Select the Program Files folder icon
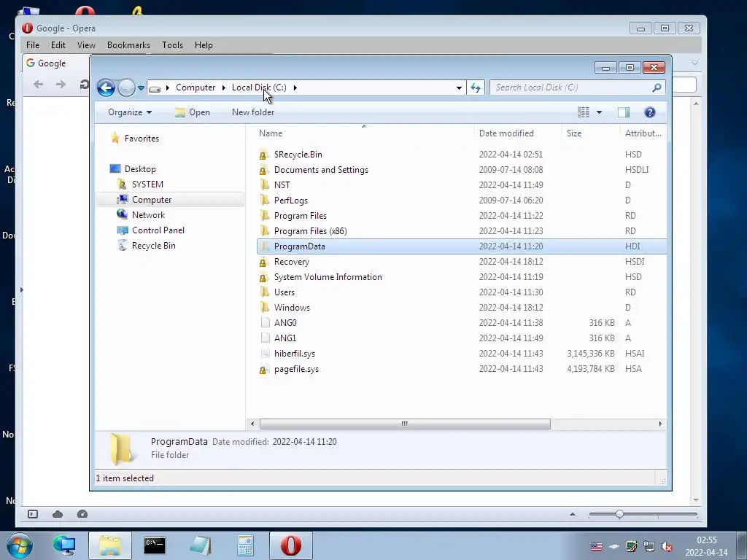747x560 pixels. (x=264, y=216)
